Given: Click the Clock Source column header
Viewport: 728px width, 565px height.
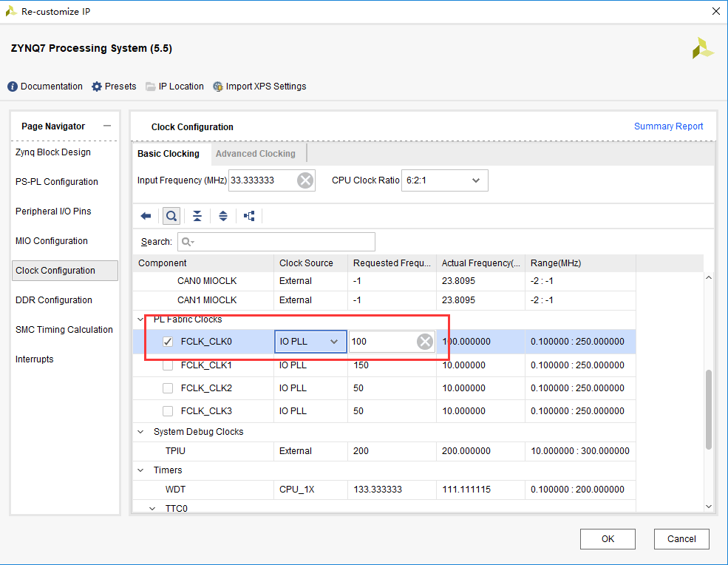Looking at the screenshot, I should [x=310, y=263].
